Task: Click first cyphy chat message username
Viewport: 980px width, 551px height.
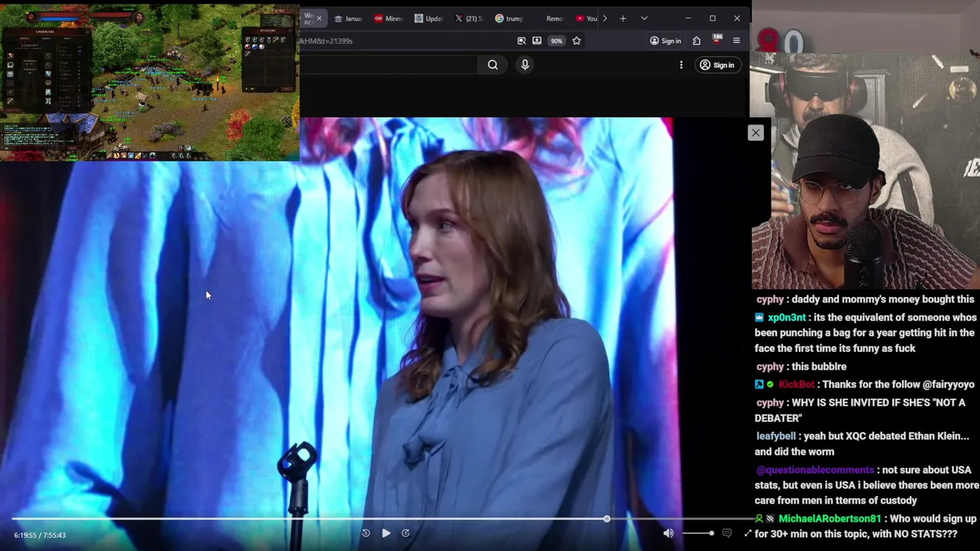Action: tap(769, 299)
